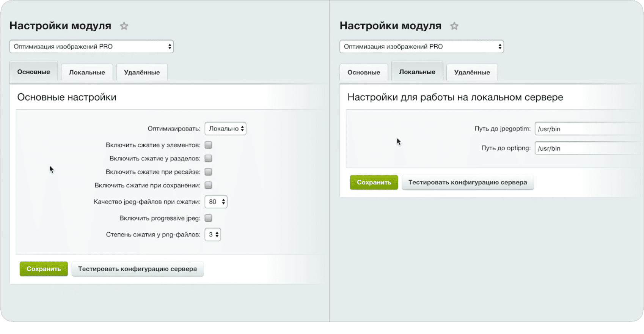Open Удалённые tab in right panel

click(x=472, y=72)
